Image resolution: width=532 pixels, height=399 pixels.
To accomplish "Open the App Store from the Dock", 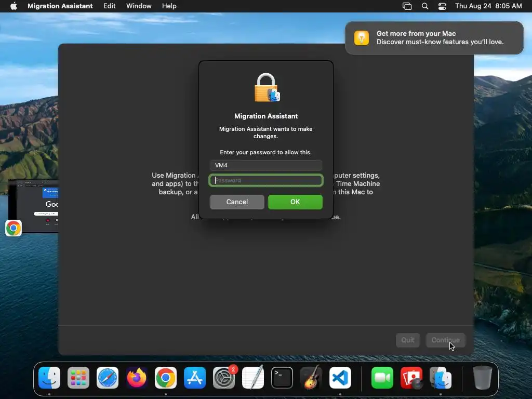I will 195,378.
